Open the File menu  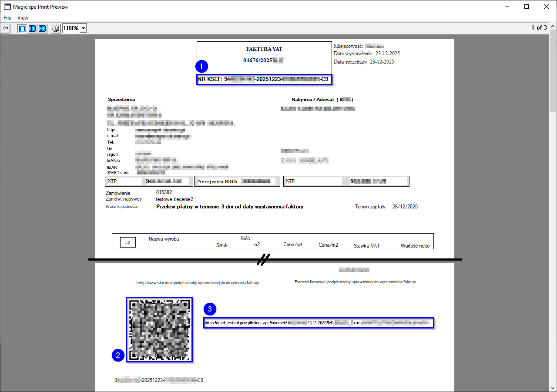coord(7,18)
